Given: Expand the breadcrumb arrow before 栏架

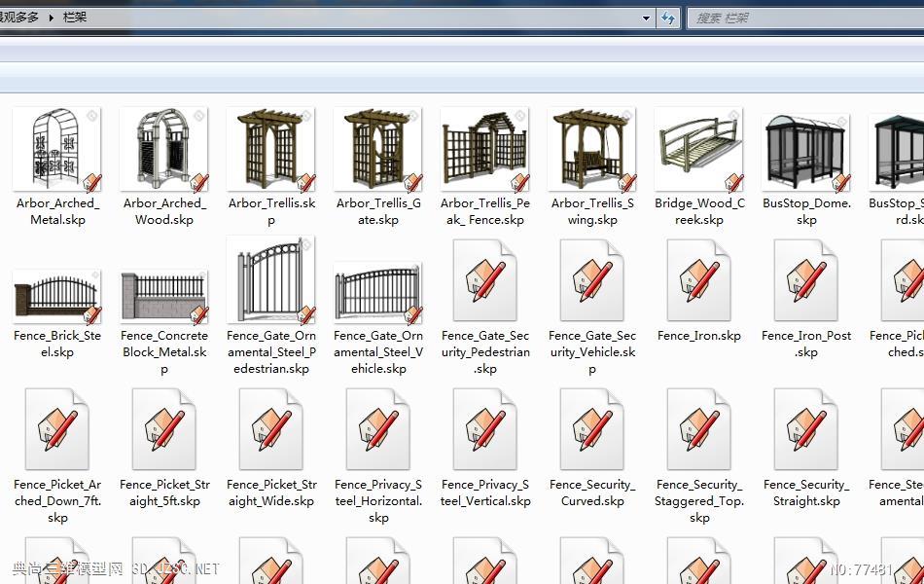Looking at the screenshot, I should 52,18.
